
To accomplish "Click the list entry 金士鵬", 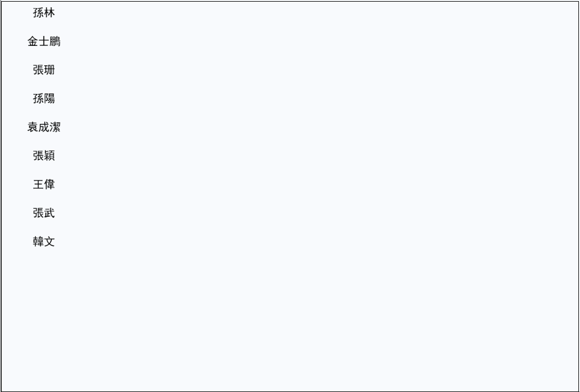I will pyautogui.click(x=44, y=41).
